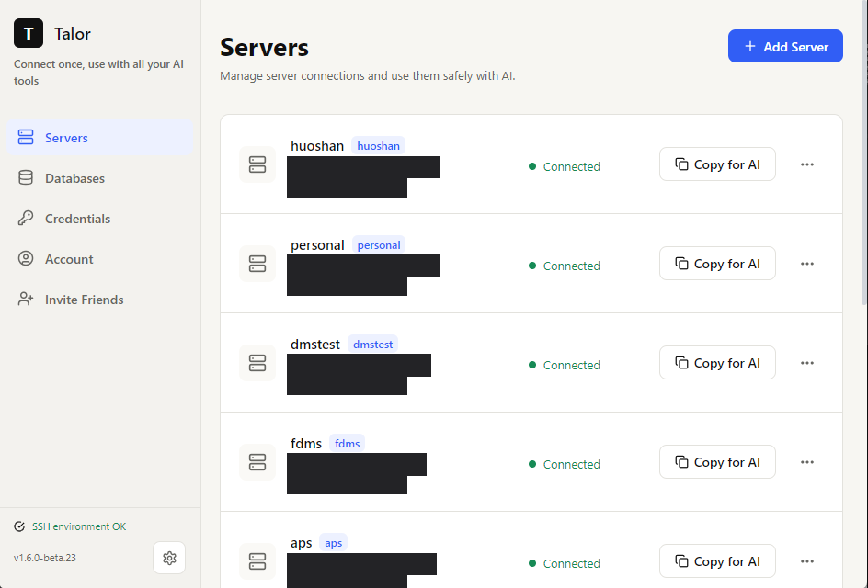Click the Connected status of aps
Screen dimensions: 868x588
pyautogui.click(x=564, y=564)
